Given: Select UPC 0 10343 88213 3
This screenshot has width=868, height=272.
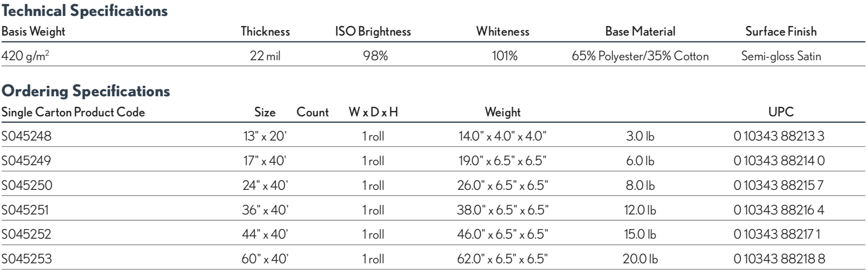Looking at the screenshot, I should point(779,136).
